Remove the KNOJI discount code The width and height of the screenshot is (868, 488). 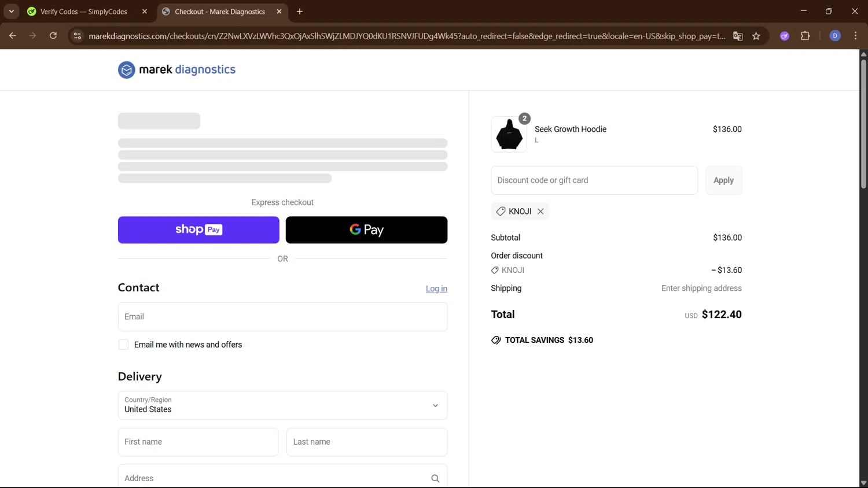pyautogui.click(x=540, y=212)
